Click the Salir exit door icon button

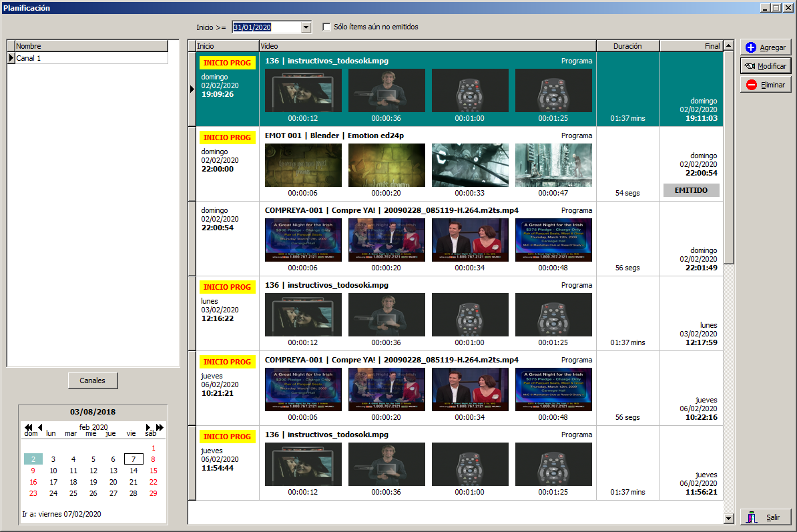(766, 517)
